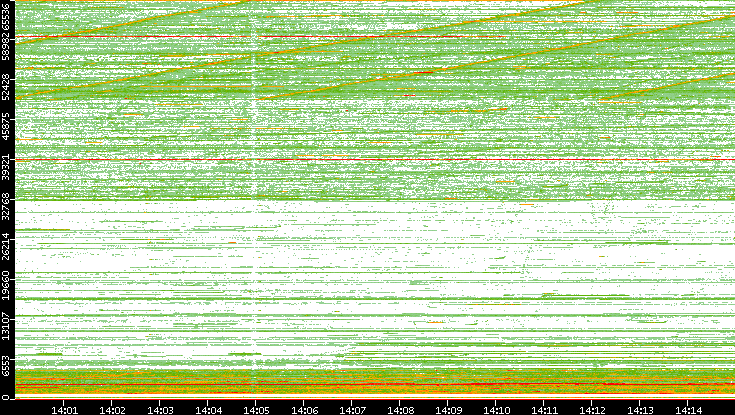Click the 14:13 time axis label
This screenshot has height=415, width=735.
coord(641,410)
